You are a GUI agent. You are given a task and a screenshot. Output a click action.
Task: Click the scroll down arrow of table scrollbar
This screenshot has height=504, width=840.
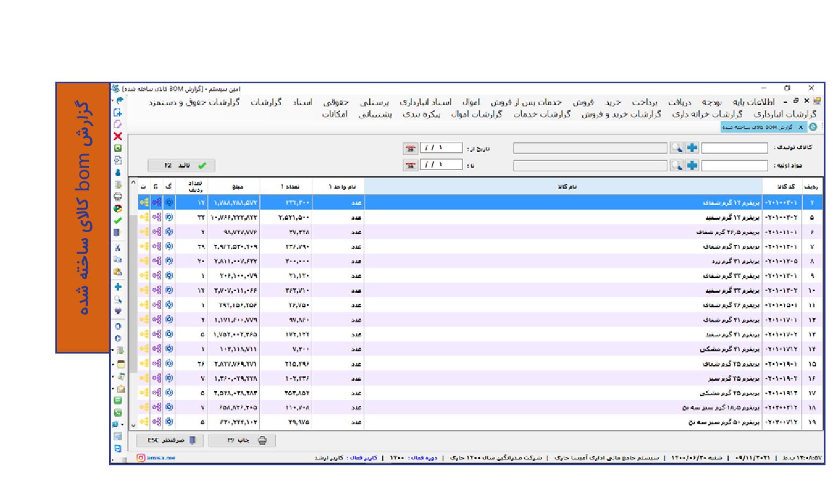click(133, 425)
